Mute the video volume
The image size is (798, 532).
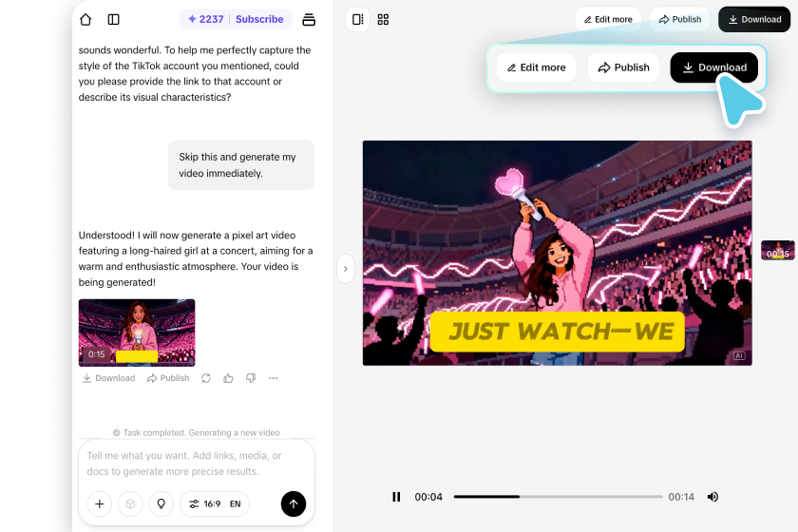(713, 497)
